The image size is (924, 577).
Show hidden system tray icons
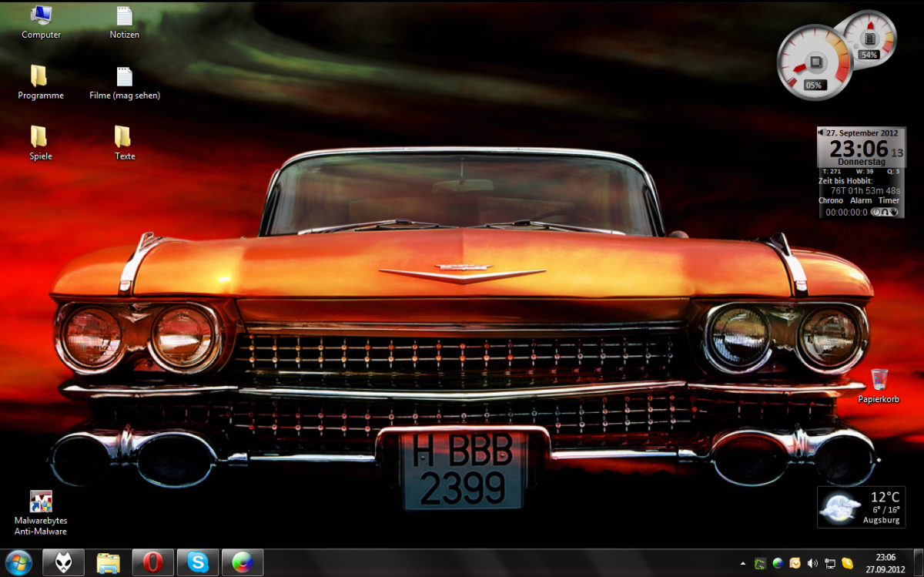[742, 563]
